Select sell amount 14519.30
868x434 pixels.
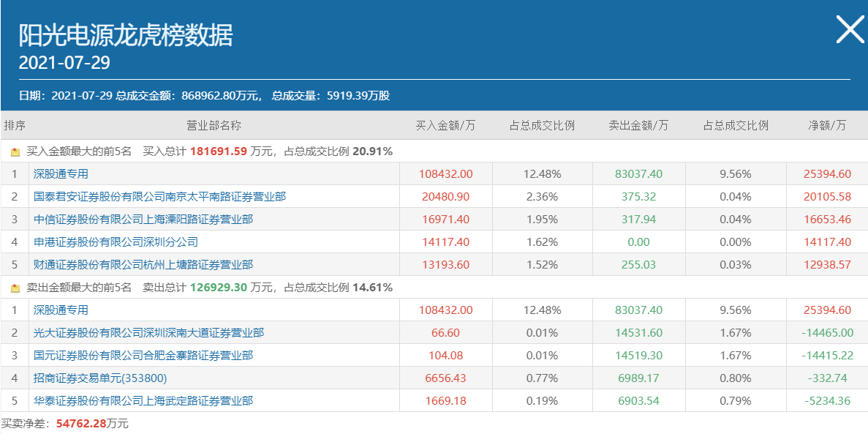pyautogui.click(x=638, y=355)
